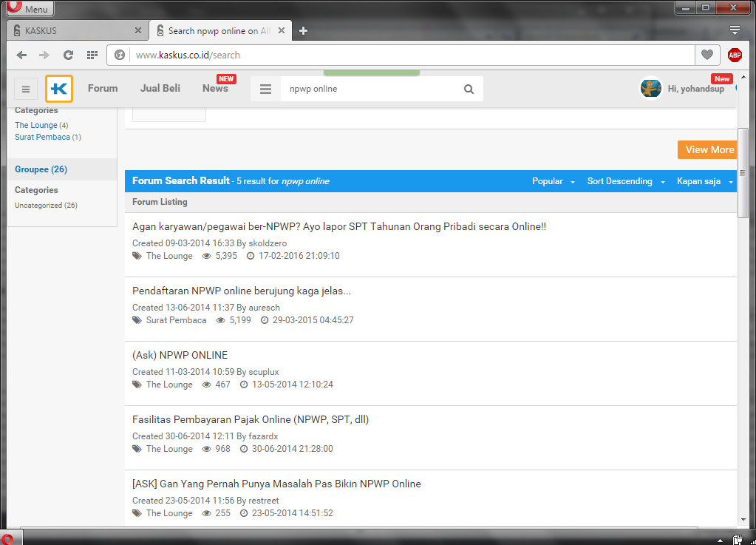
Task: Open the user avatar profile picture
Action: pos(650,88)
